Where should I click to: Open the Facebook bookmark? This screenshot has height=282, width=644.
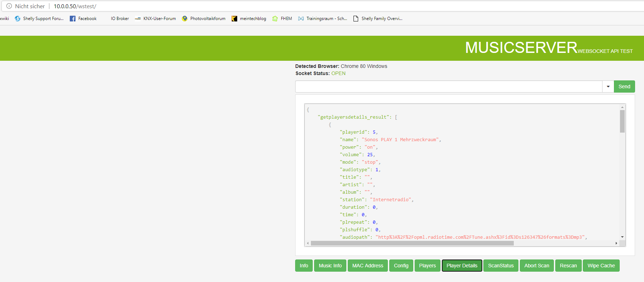point(83,19)
